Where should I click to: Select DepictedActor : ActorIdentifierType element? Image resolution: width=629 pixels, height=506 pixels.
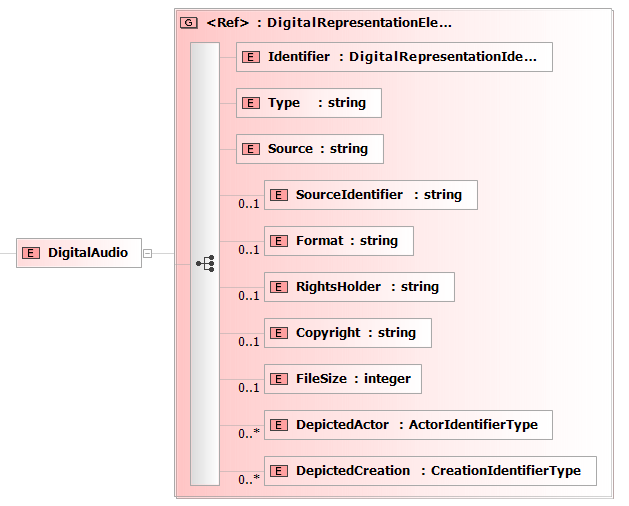click(x=408, y=425)
